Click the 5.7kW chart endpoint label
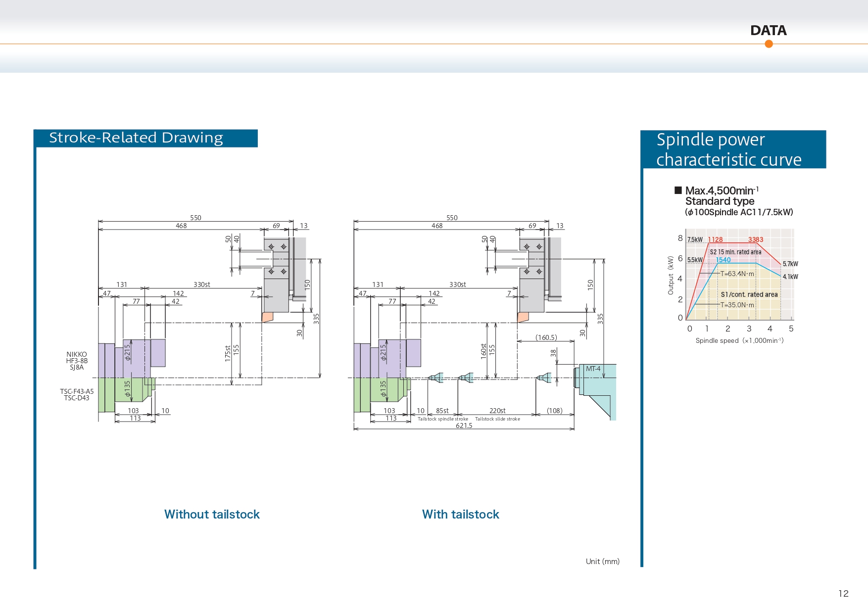The height and width of the screenshot is (614, 868). 790,264
